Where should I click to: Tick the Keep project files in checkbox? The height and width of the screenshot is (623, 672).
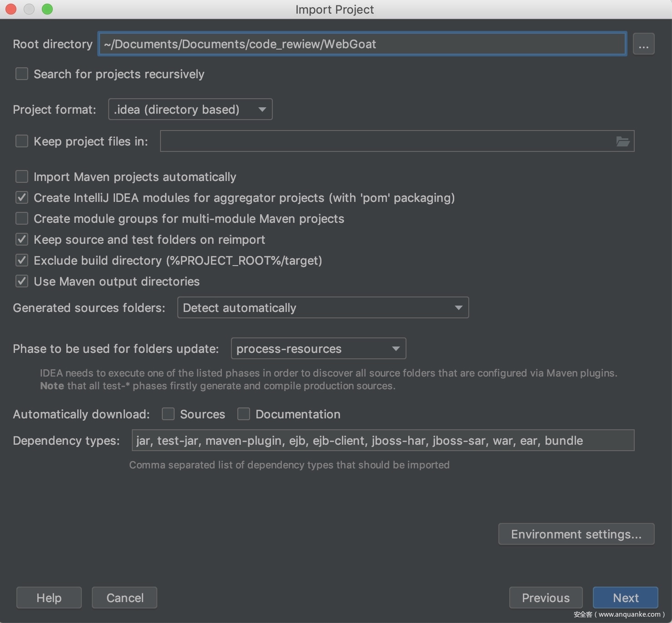pyautogui.click(x=22, y=141)
